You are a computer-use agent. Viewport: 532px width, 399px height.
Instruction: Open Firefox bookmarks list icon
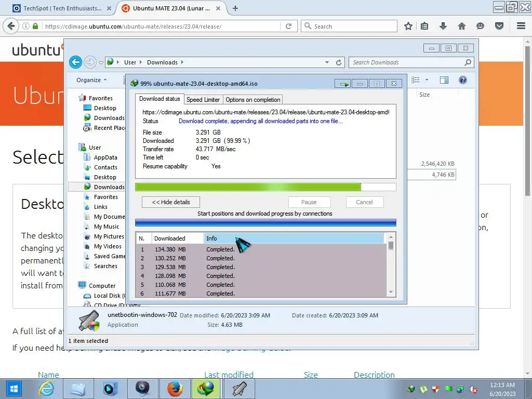pyautogui.click(x=424, y=26)
